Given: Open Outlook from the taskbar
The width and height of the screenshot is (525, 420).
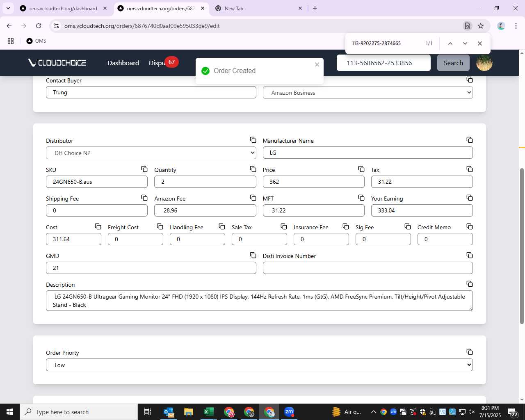Looking at the screenshot, I should coord(169,412).
